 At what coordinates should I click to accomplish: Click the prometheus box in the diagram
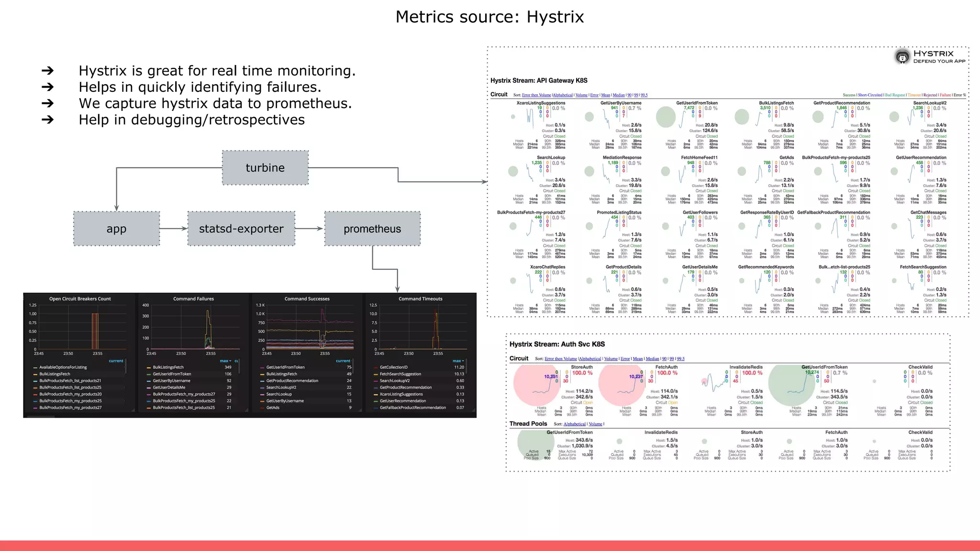372,229
